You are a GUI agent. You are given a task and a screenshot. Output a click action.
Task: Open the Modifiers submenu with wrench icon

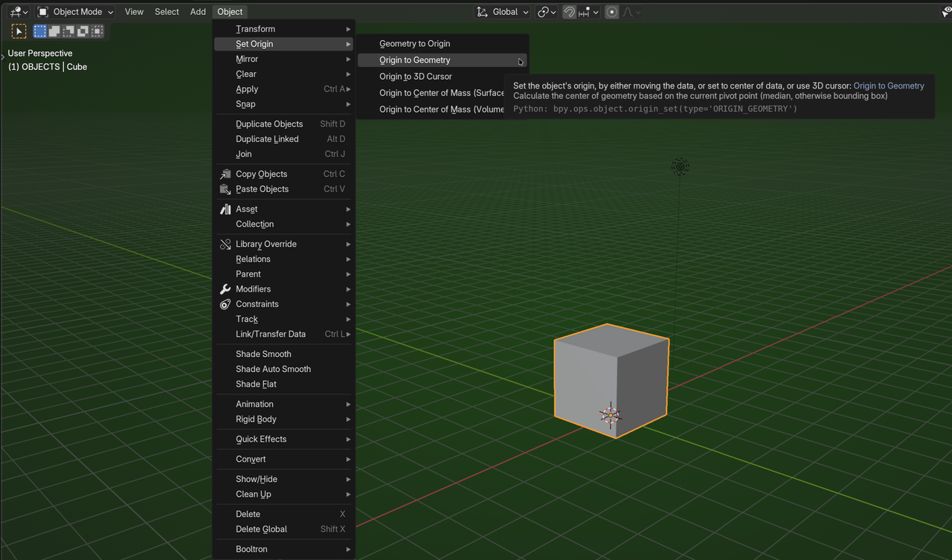253,289
